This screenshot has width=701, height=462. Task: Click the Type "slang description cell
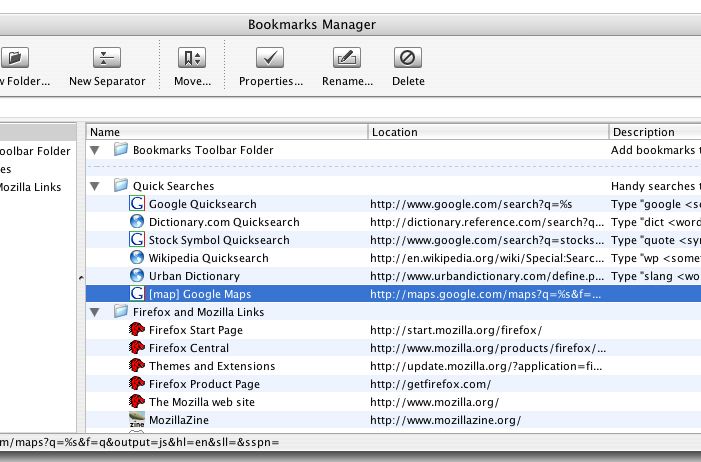pyautogui.click(x=656, y=276)
